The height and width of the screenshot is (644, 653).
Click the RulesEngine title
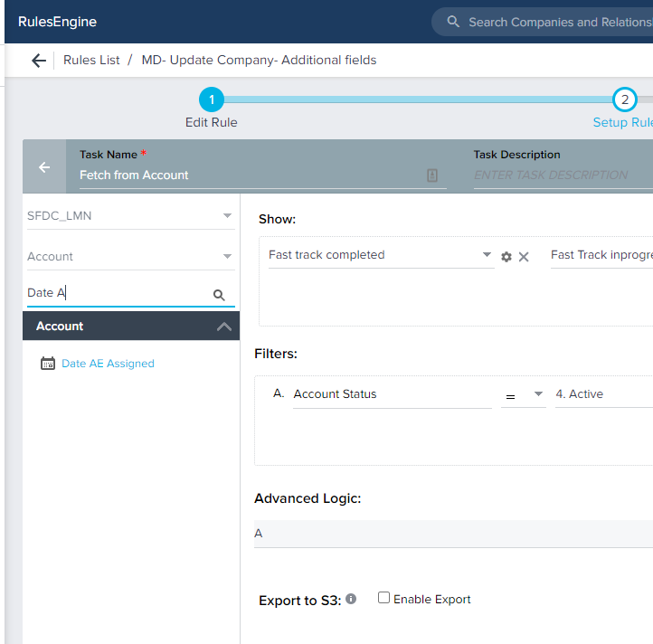click(x=57, y=22)
